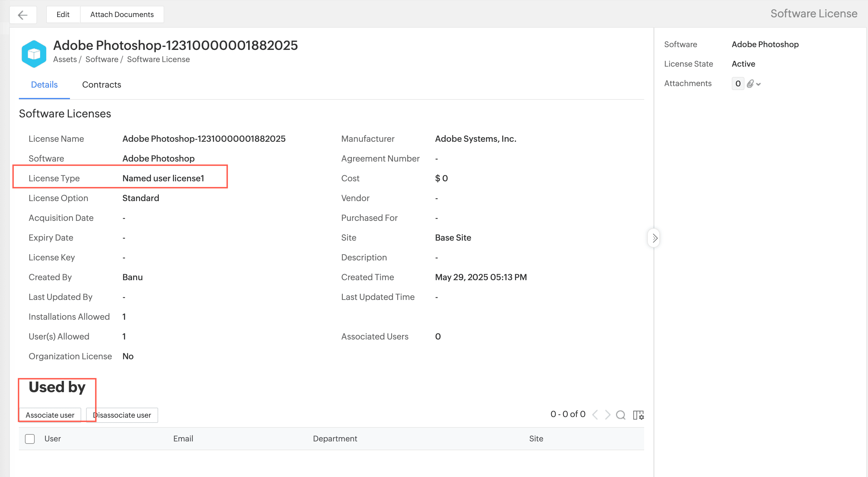
Task: Click the attachments count badge
Action: 738,84
